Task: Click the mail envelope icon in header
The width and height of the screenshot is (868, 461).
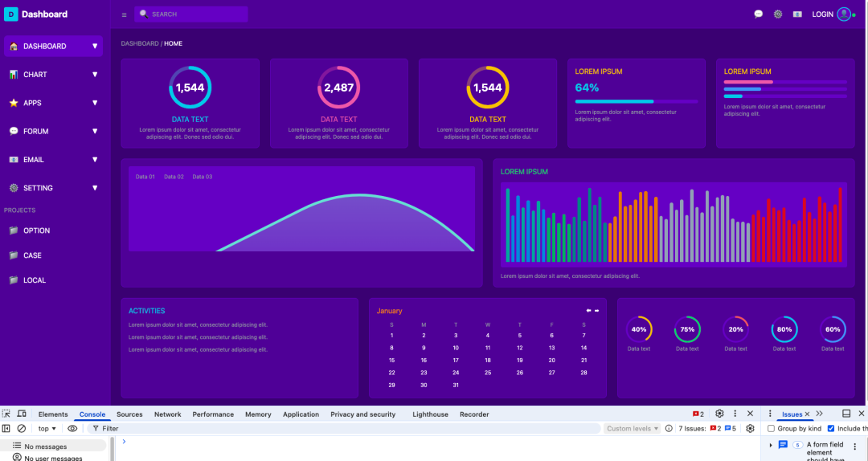Action: coord(797,14)
